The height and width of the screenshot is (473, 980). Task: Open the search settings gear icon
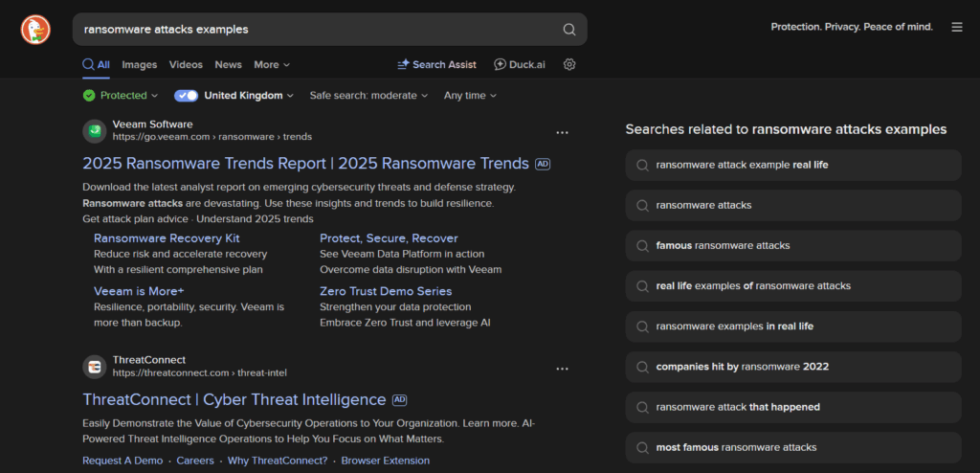(x=569, y=65)
